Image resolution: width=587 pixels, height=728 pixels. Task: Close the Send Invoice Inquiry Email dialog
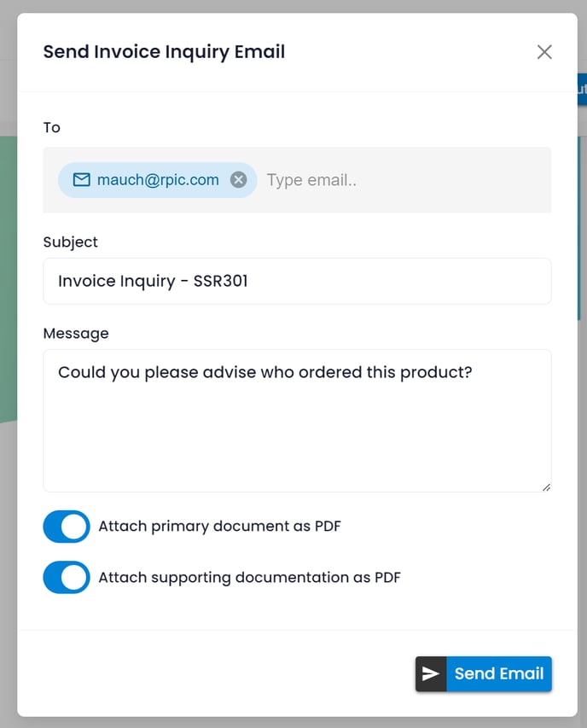(544, 52)
